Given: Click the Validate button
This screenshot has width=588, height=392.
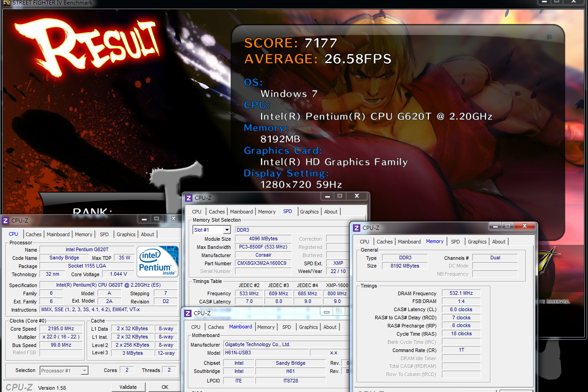Looking at the screenshot, I should [x=128, y=387].
